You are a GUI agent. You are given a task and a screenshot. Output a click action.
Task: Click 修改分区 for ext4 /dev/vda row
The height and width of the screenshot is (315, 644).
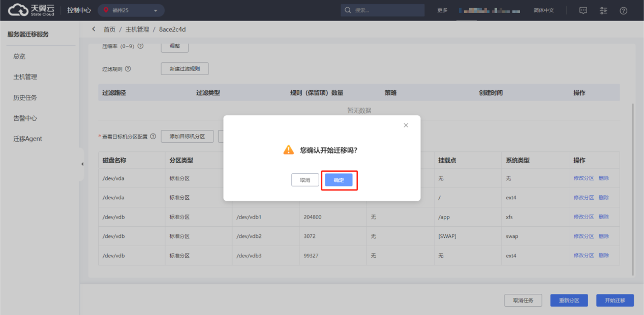pyautogui.click(x=584, y=197)
